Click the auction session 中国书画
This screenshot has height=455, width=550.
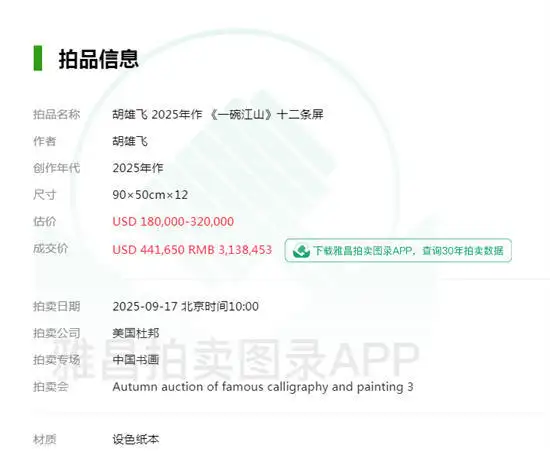click(136, 360)
